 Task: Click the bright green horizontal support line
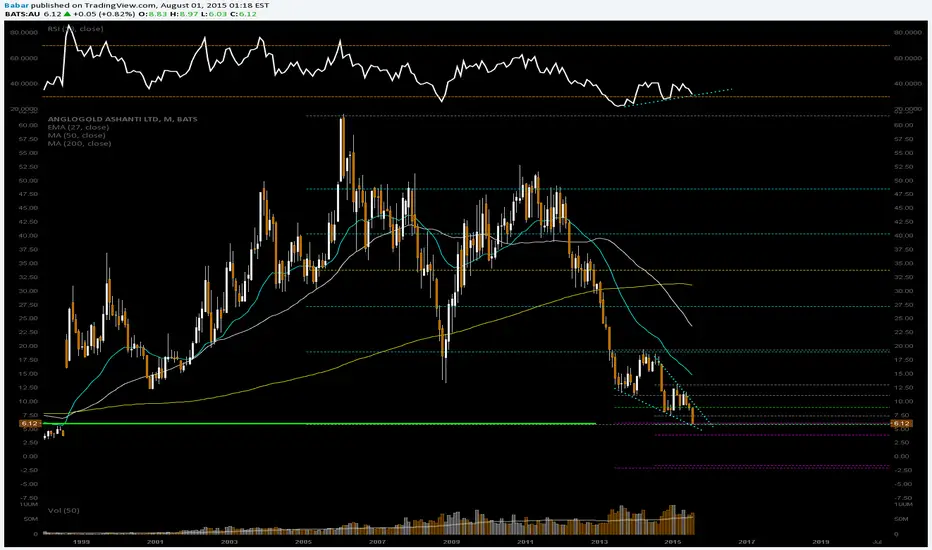(x=318, y=423)
